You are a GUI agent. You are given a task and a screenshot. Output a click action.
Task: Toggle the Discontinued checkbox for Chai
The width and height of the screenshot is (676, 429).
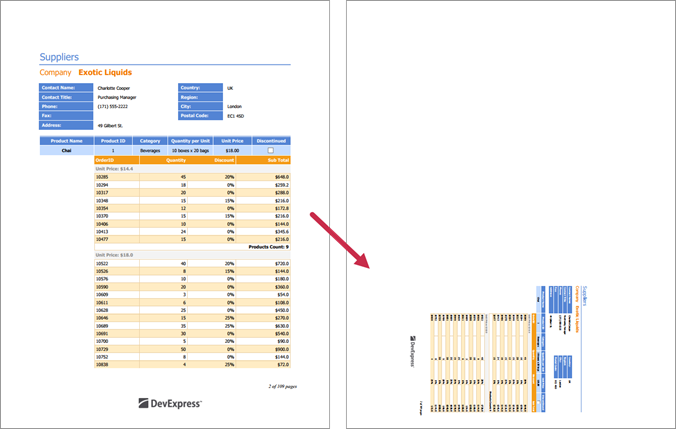point(270,150)
